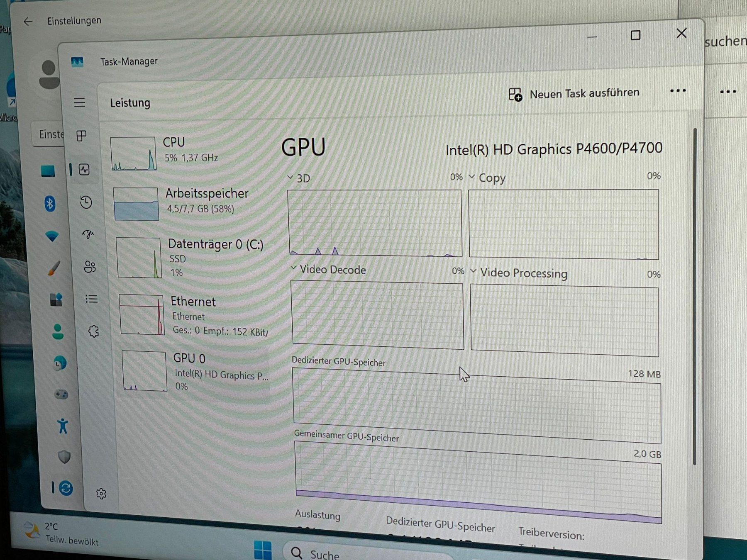
Task: Click the Task Manager vertical scrollbar
Action: click(x=695, y=297)
